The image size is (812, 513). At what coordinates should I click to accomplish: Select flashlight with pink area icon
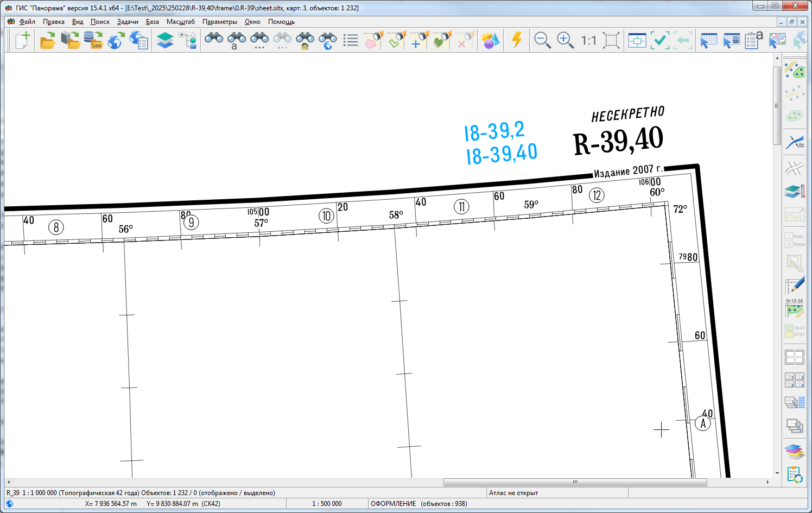[373, 40]
